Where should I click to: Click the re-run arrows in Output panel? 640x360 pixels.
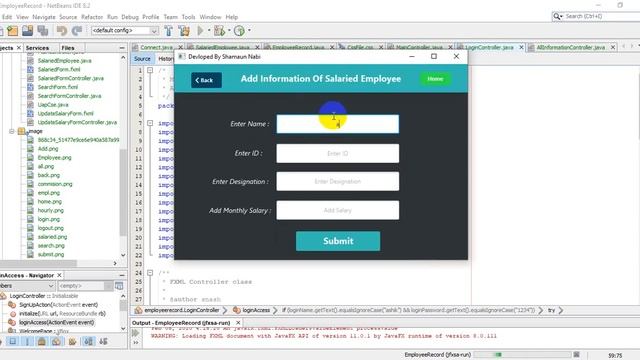click(136, 333)
